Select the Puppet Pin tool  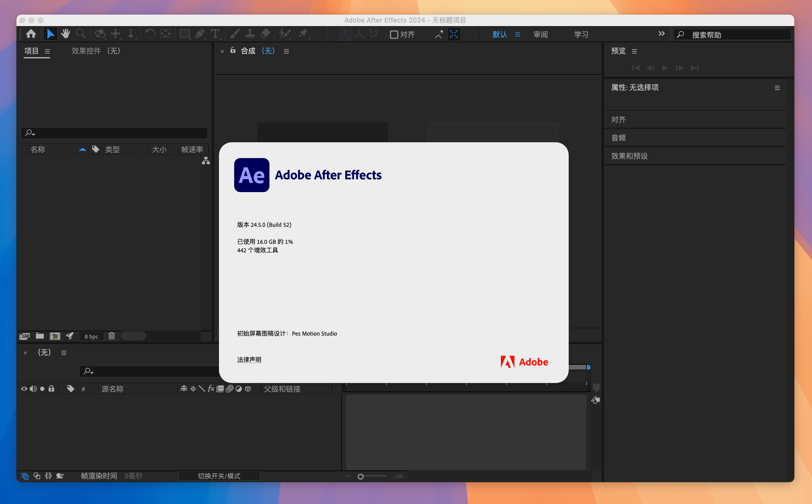[304, 34]
